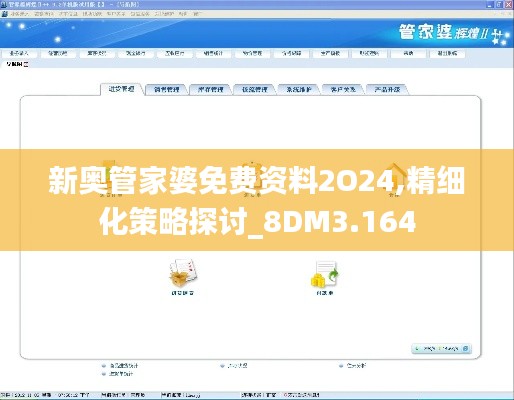Click the menu bar system icon
The height and width of the screenshot is (400, 514).
[x=5, y=14]
